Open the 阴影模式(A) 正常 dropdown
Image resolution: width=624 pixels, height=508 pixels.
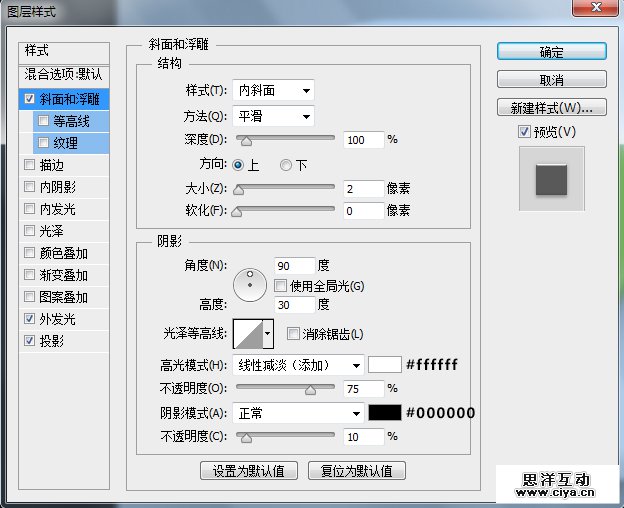click(298, 413)
